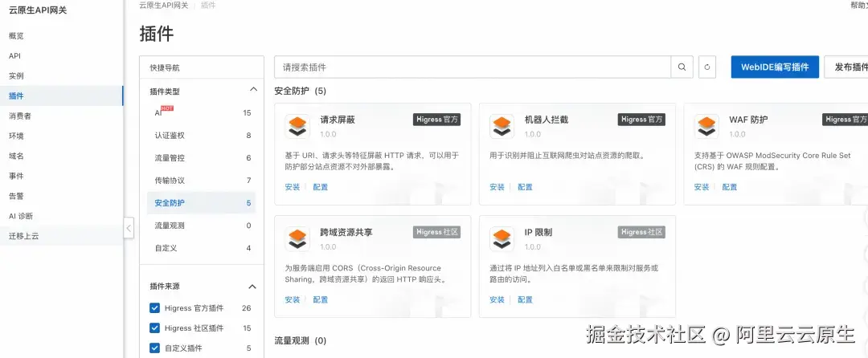The image size is (868, 358).
Task: Click the WAF 防护 plugin logo icon
Action: (707, 126)
